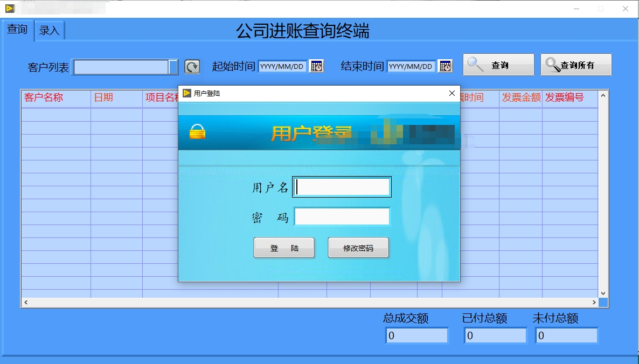This screenshot has height=364, width=639.
Task: Click the magnifier icon on the 查询 button
Action: point(475,64)
